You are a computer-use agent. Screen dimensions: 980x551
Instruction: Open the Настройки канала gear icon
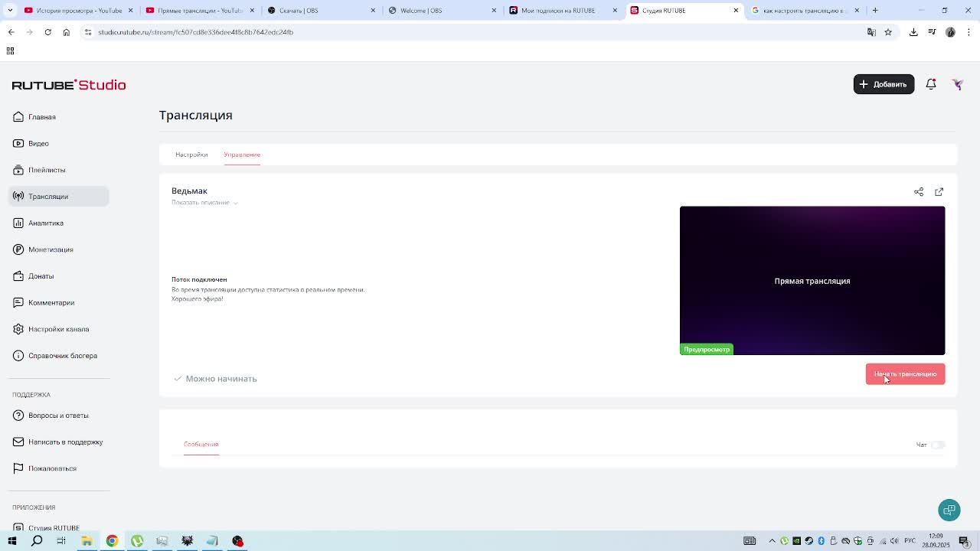coord(18,329)
